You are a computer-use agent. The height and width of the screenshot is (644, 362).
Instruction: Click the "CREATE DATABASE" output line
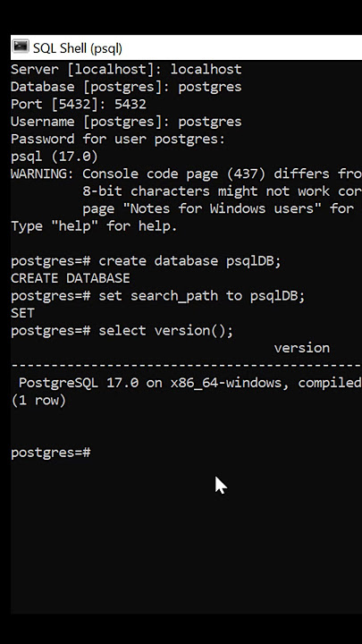[x=71, y=278]
